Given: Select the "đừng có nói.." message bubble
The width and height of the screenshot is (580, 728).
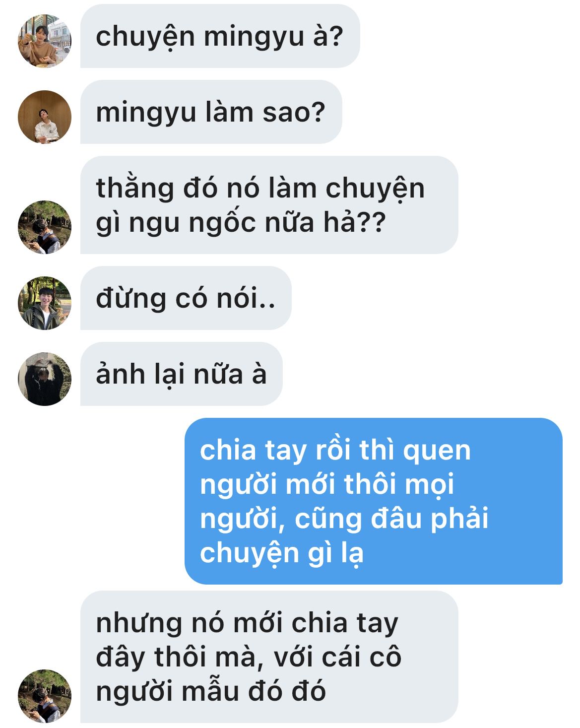Looking at the screenshot, I should click(x=186, y=298).
